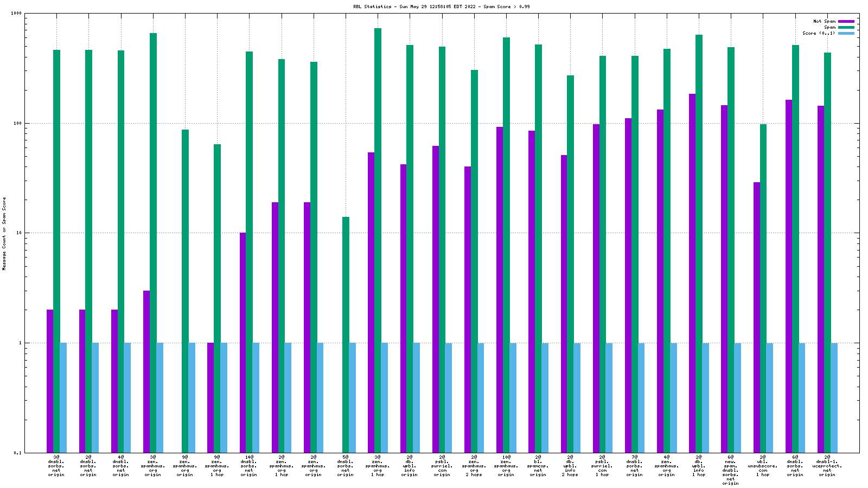868x488 pixels.
Task: Click the Message Count or Spam Score axis label
Action: [4, 233]
